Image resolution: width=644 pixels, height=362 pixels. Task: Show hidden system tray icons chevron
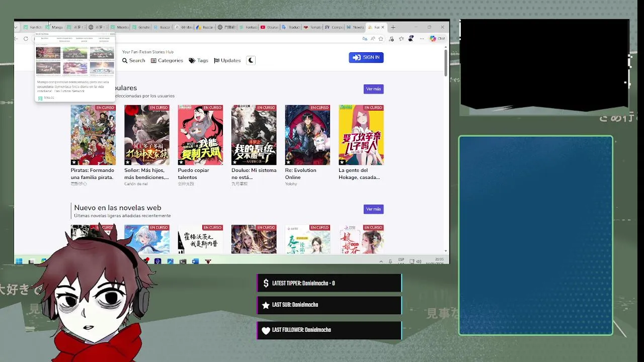click(x=381, y=261)
